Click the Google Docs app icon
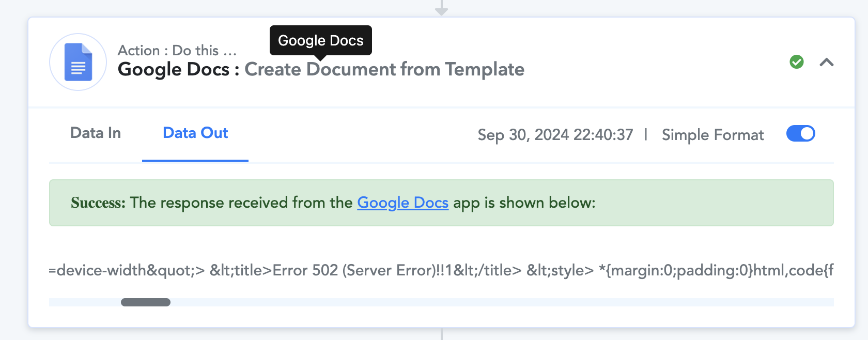 [x=78, y=62]
